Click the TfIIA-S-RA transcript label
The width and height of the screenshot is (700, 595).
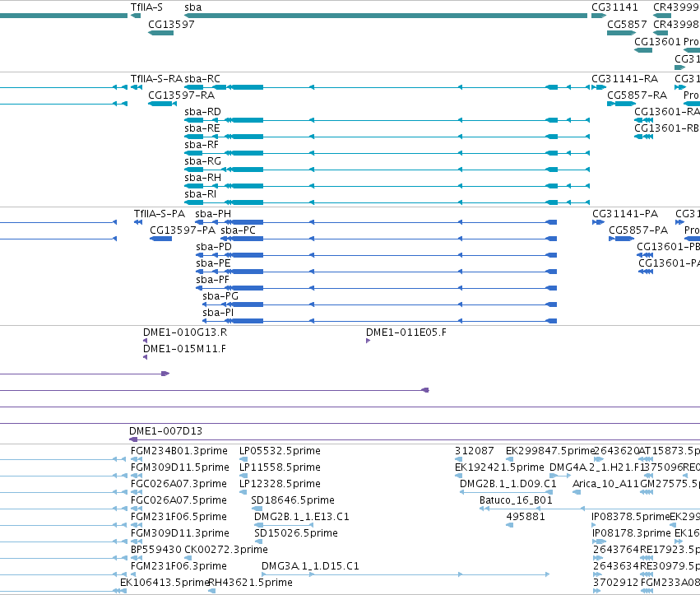tap(156, 79)
